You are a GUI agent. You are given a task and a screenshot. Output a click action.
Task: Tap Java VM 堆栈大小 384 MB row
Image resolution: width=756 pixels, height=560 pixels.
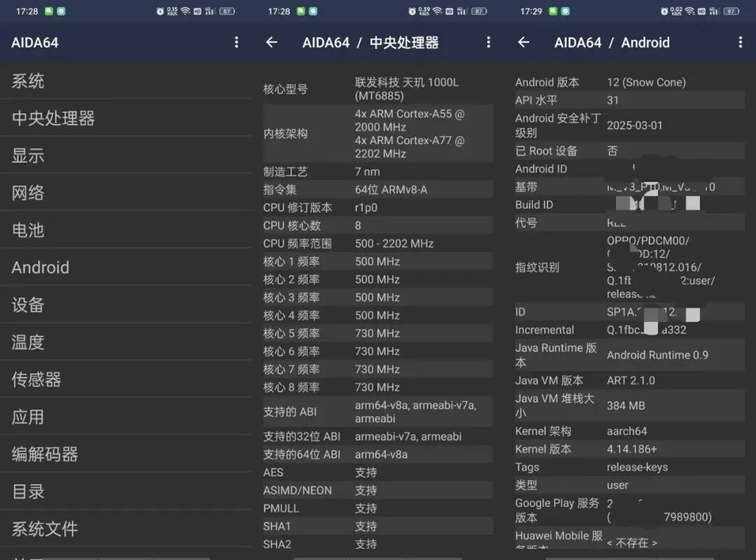pyautogui.click(x=630, y=406)
